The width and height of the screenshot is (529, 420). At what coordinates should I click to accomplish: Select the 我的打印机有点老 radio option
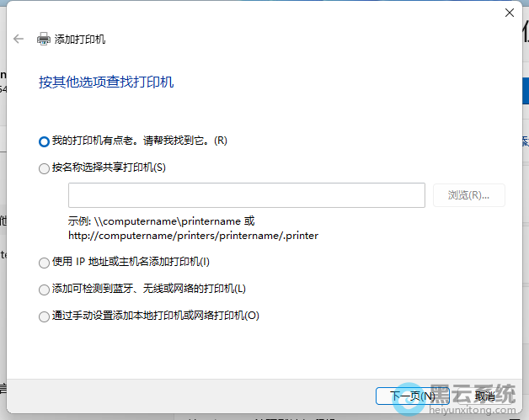coord(45,141)
